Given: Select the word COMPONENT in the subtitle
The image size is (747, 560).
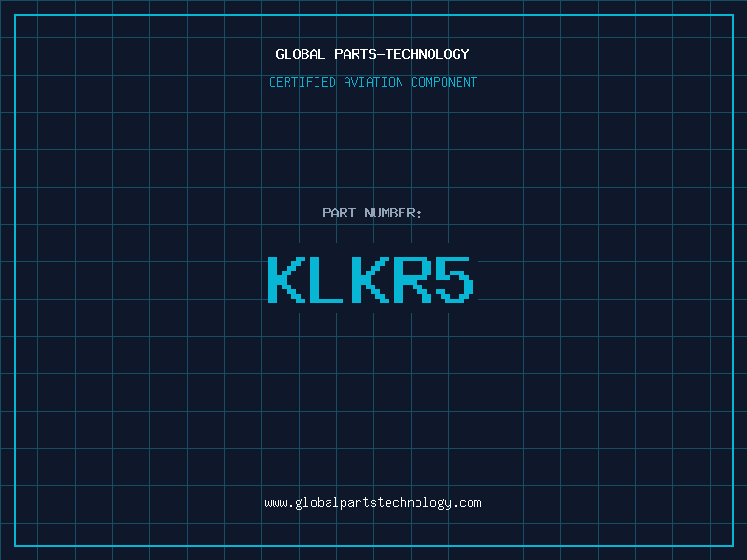Looking at the screenshot, I should (444, 82).
